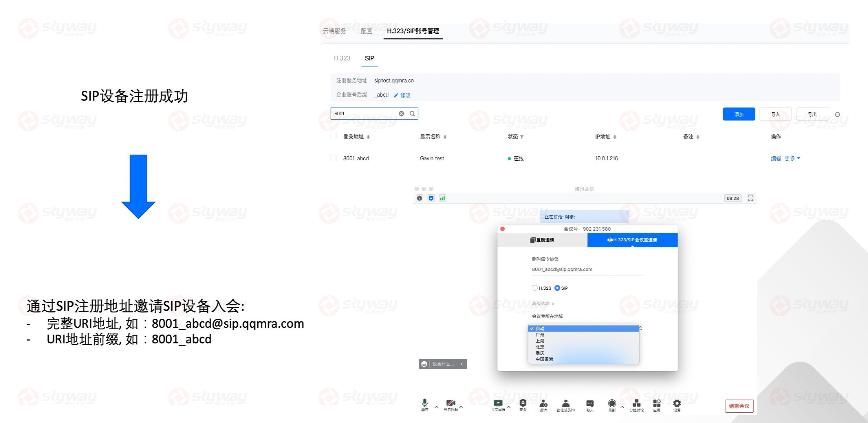868x423 pixels.
Task: Expand record options arrow beside 录制
Action: coord(622,407)
